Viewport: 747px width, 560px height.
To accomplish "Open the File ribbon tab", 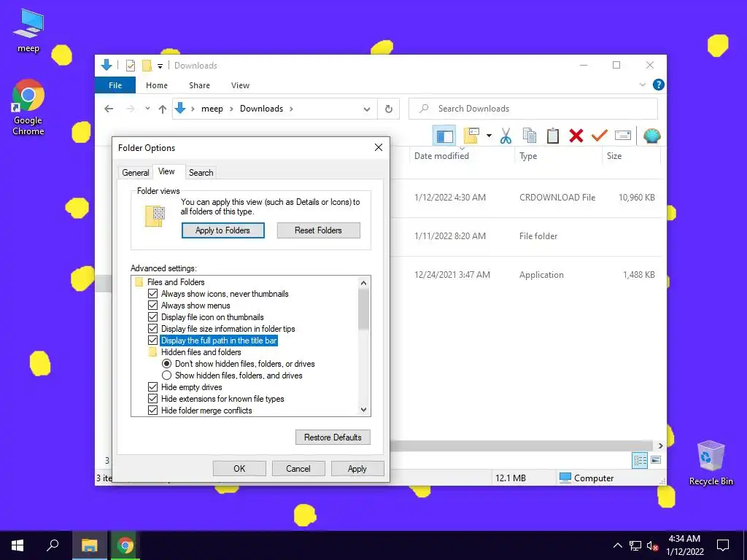I will click(x=115, y=85).
